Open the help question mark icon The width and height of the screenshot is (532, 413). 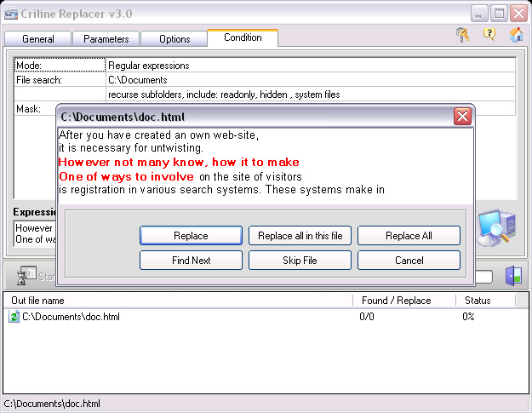(x=489, y=34)
